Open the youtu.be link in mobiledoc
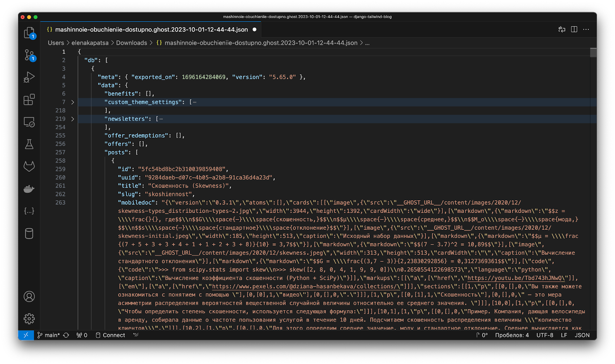This screenshot has height=364, width=615. tap(516, 278)
